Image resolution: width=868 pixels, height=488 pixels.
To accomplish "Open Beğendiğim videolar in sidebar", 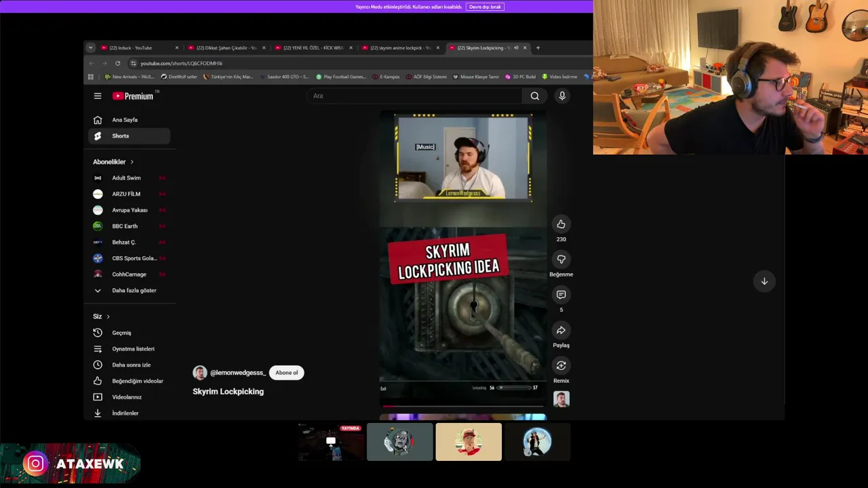I will pos(129,381).
